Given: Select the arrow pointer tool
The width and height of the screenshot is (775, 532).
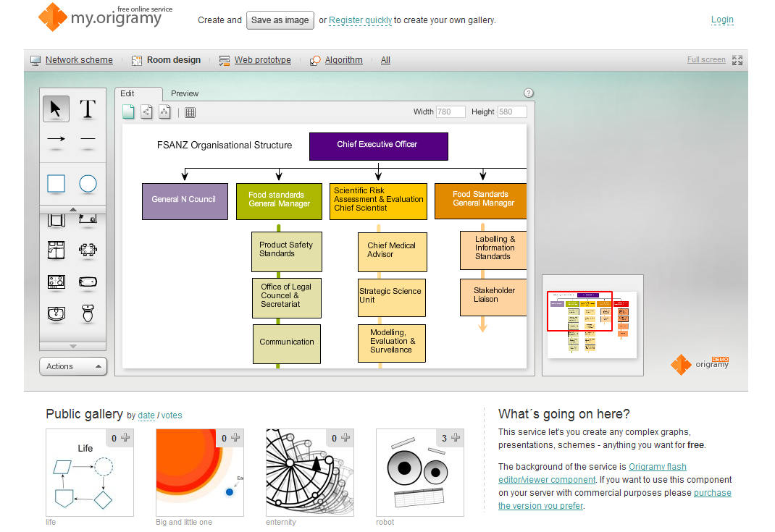Looking at the screenshot, I should [x=56, y=109].
